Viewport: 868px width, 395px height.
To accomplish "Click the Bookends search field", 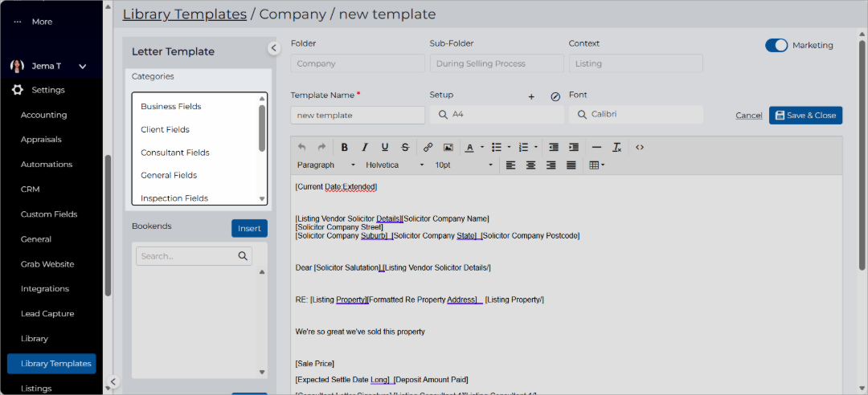I will tap(194, 256).
